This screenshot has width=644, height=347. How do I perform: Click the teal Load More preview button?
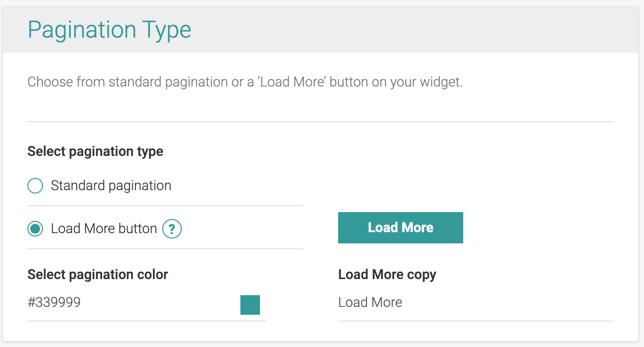click(x=400, y=227)
